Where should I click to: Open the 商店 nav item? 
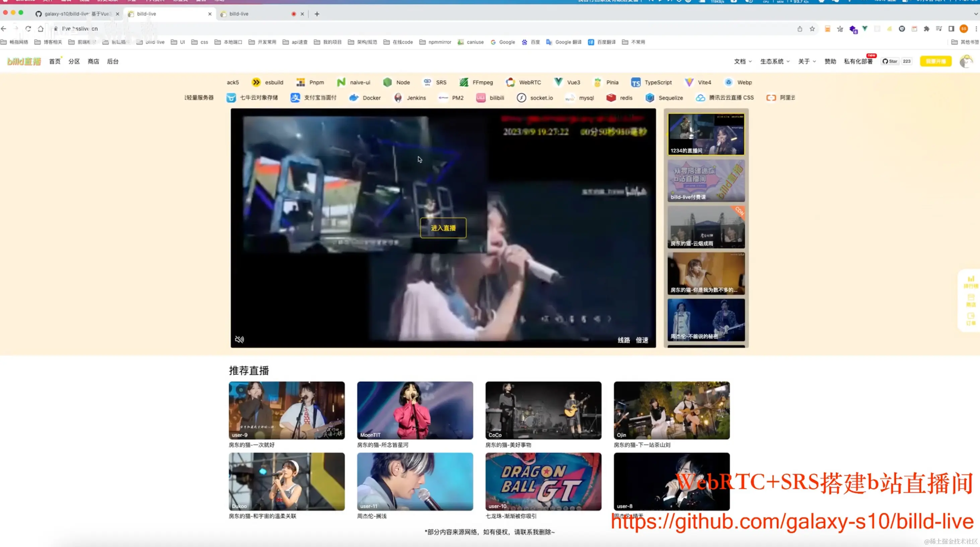click(x=93, y=61)
